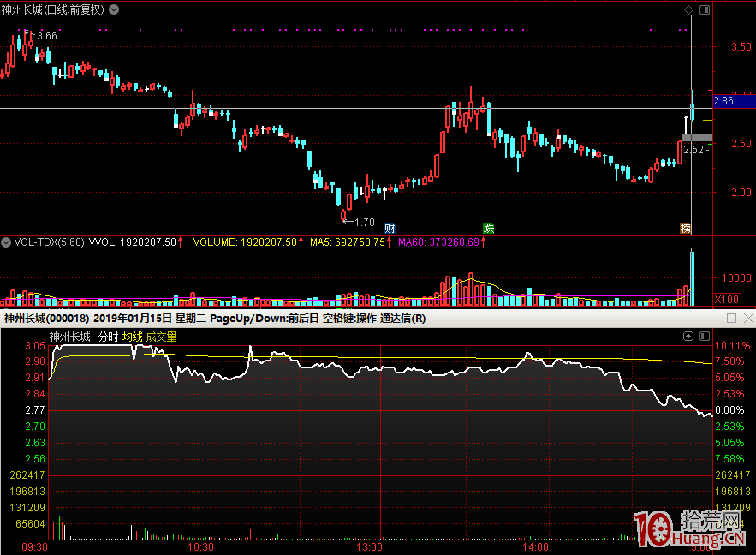
Task: Click the 2.98 intraday price label
Action: pos(35,361)
